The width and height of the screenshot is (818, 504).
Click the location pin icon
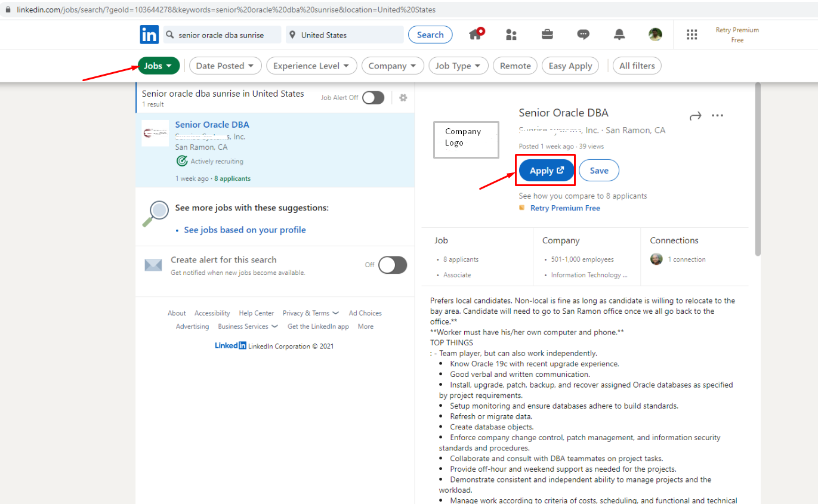coord(292,35)
